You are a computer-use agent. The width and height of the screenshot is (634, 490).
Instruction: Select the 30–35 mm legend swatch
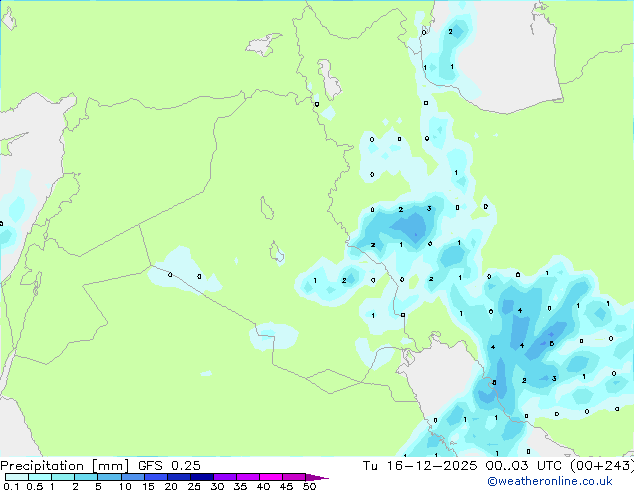(225, 477)
